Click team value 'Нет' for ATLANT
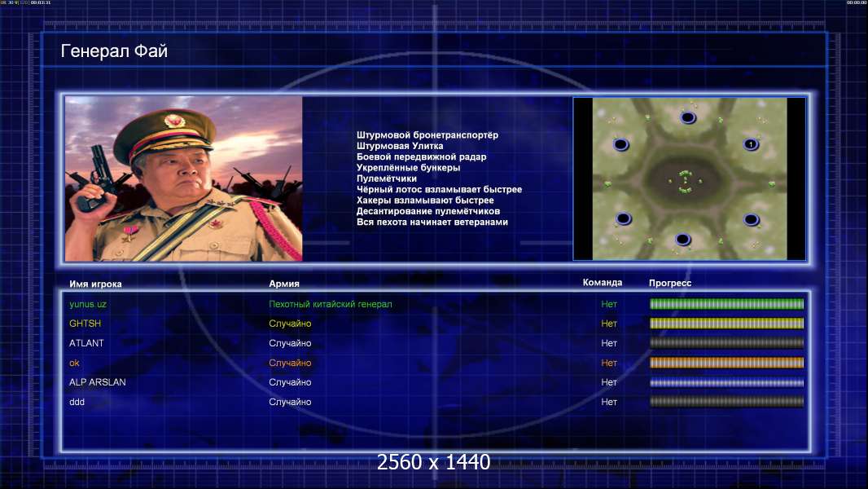The image size is (868, 489). click(x=609, y=343)
